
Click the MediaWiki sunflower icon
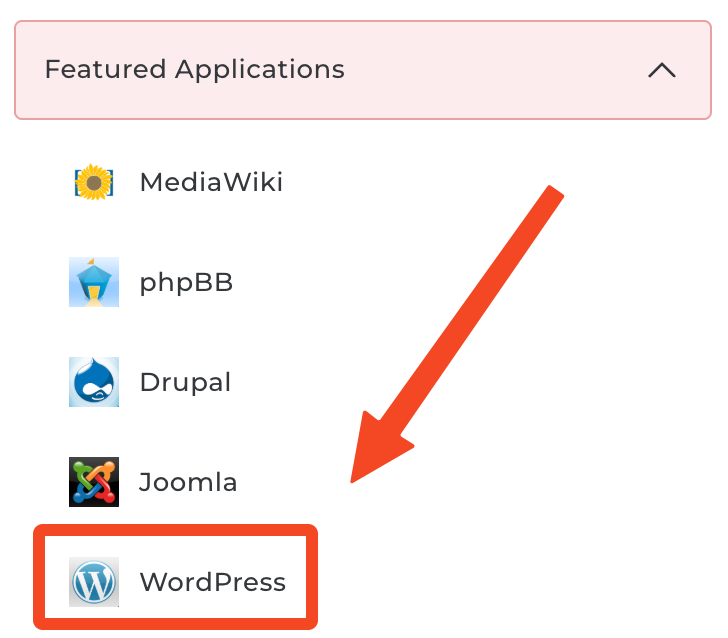coord(94,182)
